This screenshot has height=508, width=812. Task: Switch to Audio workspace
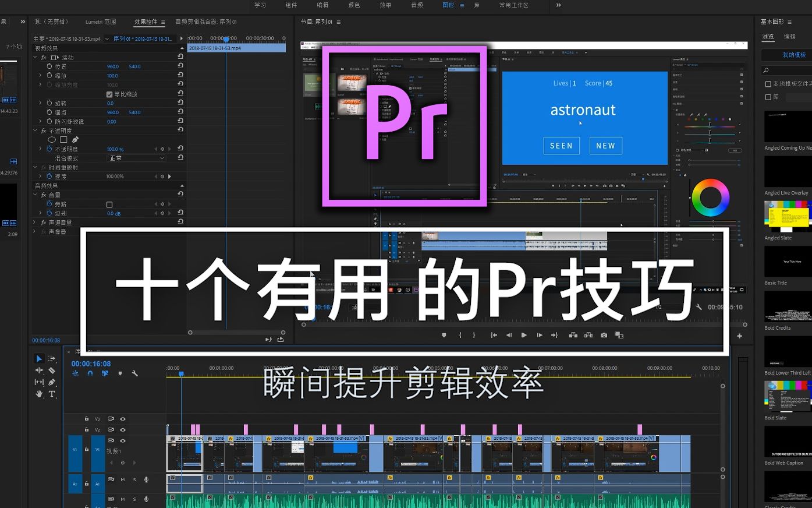pos(417,5)
